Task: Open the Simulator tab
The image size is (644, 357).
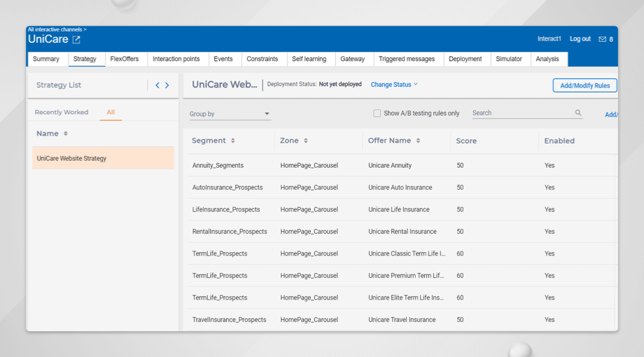Action: click(509, 59)
